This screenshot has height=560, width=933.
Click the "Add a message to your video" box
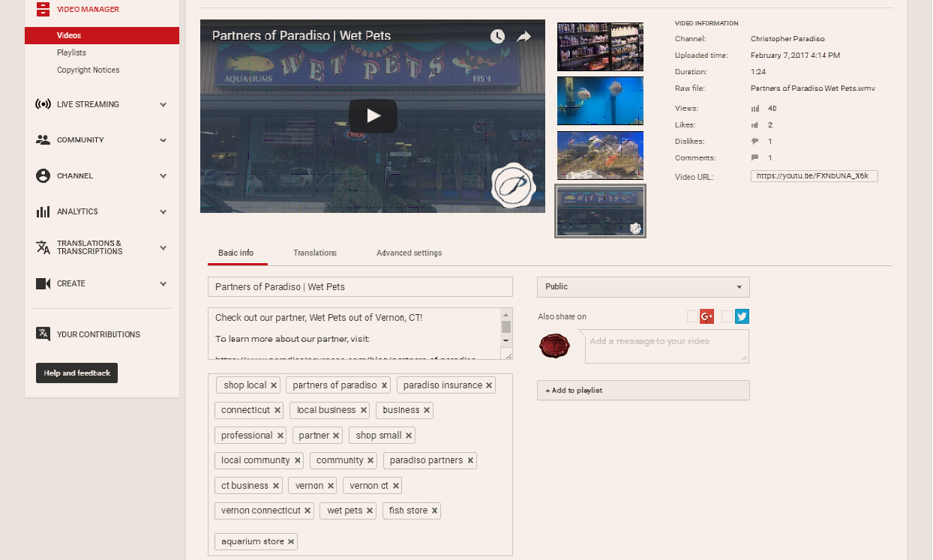pos(666,346)
